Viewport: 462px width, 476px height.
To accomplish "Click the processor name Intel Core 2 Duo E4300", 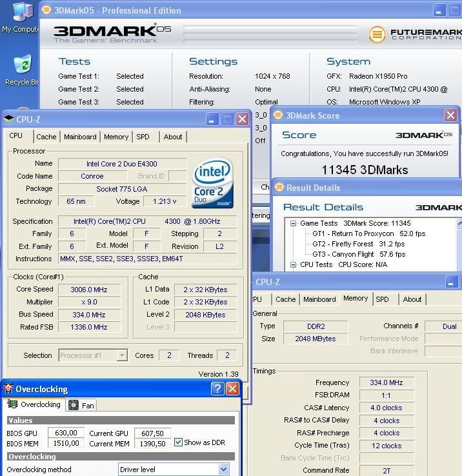I will click(122, 164).
